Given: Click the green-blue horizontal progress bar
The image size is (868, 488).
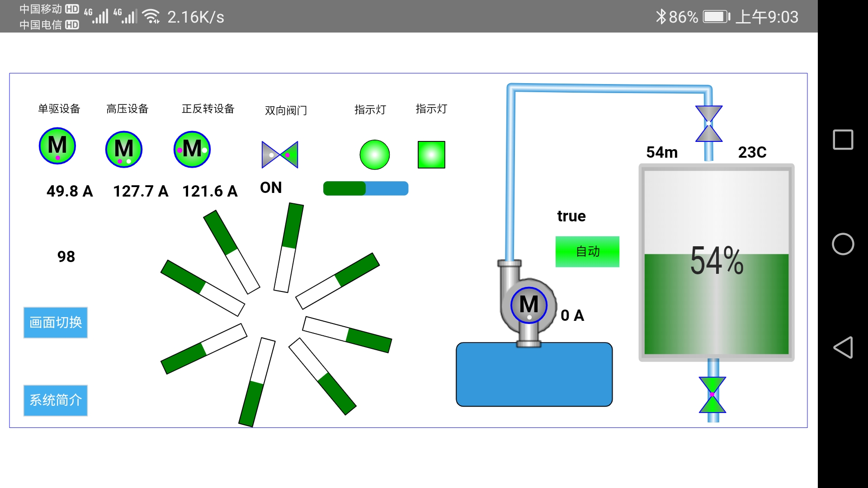Looking at the screenshot, I should click(366, 188).
